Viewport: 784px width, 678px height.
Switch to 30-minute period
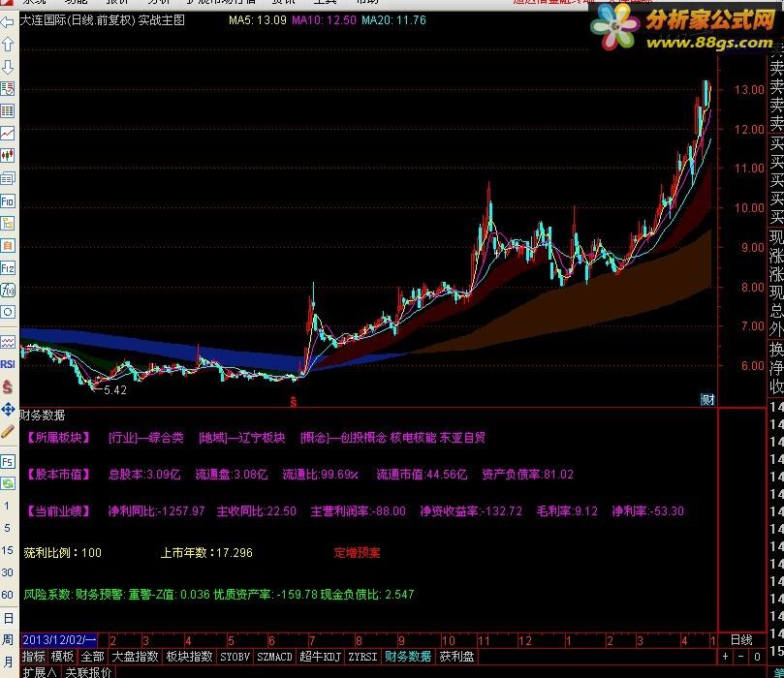[x=7, y=572]
